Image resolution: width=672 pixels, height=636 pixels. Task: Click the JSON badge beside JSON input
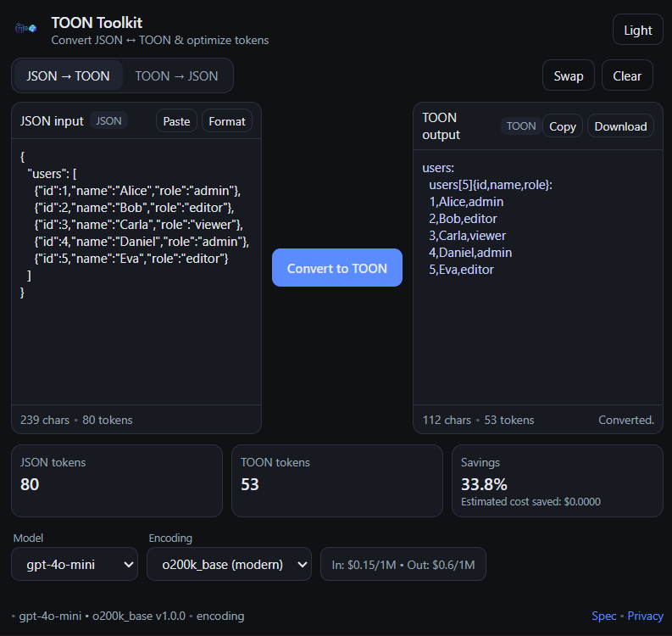108,121
